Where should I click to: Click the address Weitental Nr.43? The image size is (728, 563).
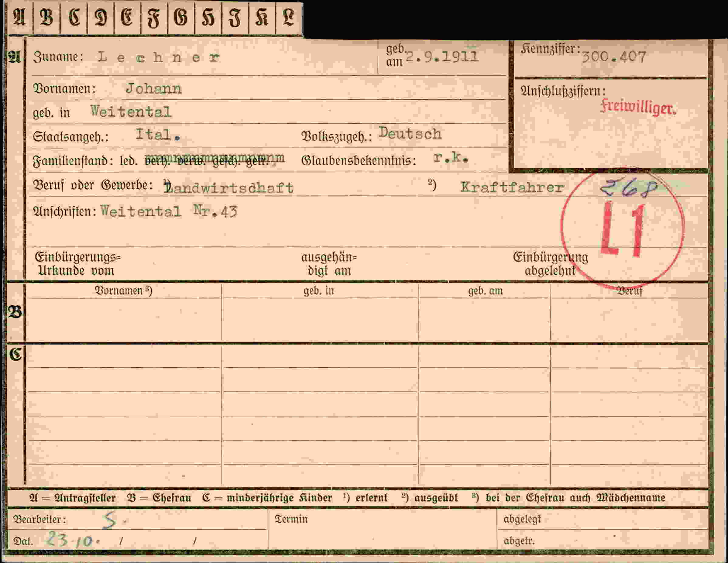tap(169, 211)
